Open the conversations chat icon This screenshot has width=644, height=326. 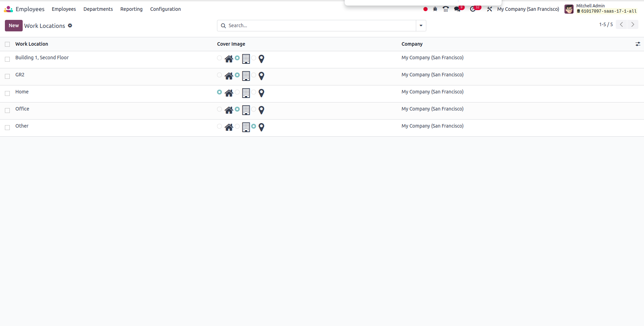(457, 9)
